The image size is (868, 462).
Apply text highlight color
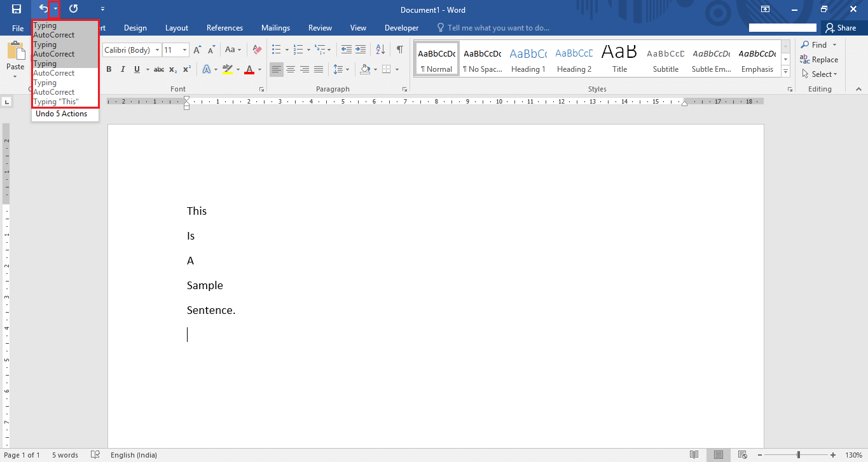tap(229, 69)
